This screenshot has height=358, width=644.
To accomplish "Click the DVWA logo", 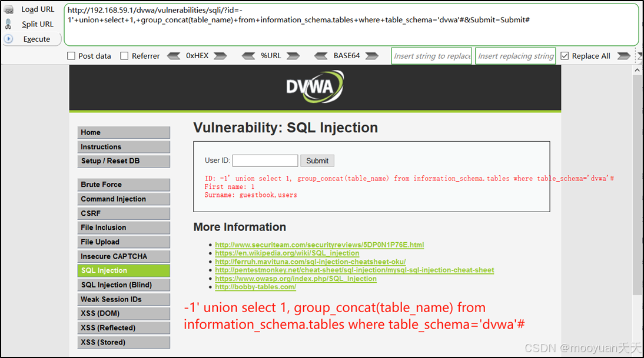I will (x=315, y=86).
